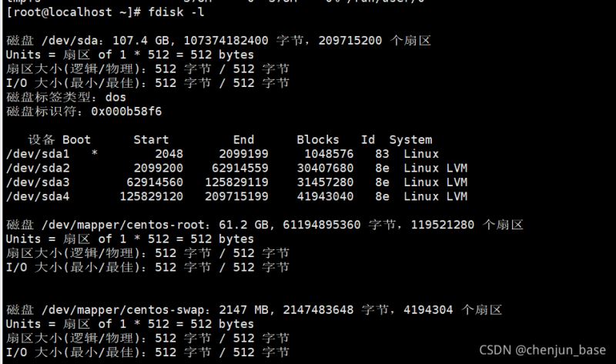Click the root@localhost shell prompt
The width and height of the screenshot is (616, 364).
tap(73, 12)
